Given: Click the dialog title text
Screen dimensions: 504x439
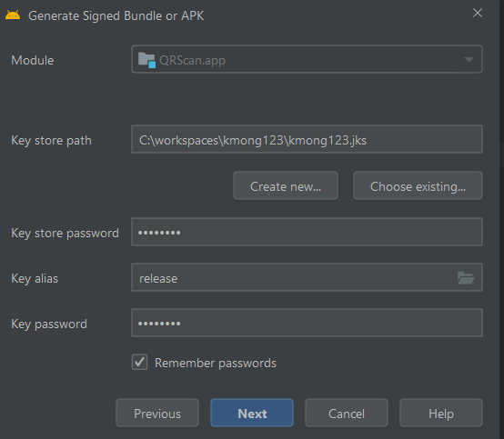Looking at the screenshot, I should point(116,15).
